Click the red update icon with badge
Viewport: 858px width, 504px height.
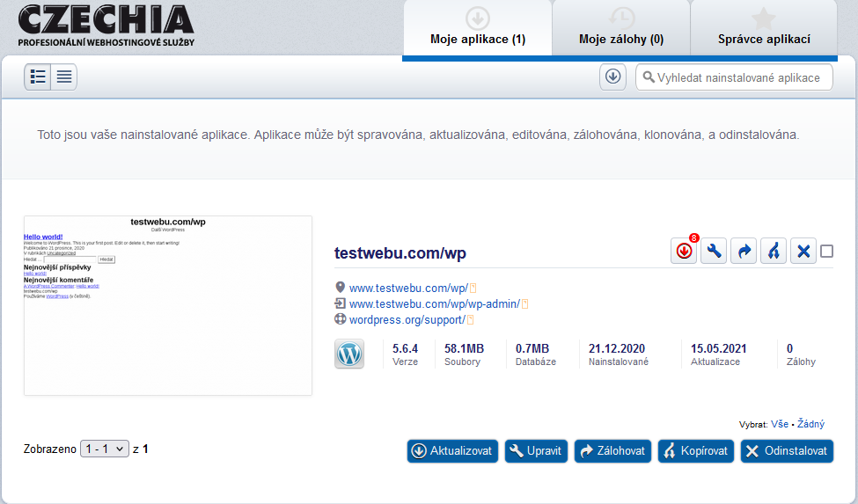tap(684, 252)
